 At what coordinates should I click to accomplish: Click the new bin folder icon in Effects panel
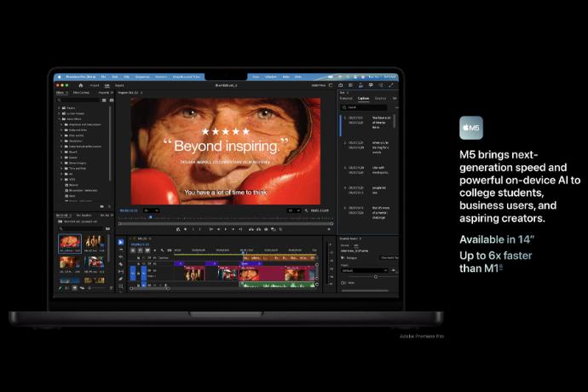click(x=101, y=206)
